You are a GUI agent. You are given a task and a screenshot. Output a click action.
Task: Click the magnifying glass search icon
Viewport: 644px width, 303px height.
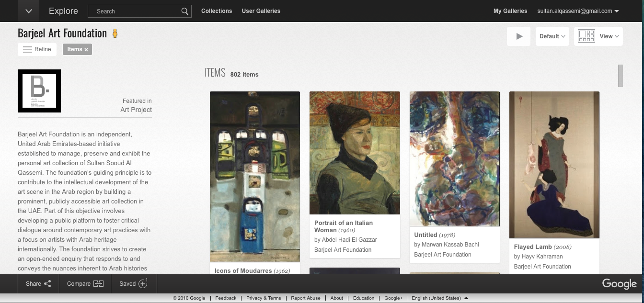185,11
